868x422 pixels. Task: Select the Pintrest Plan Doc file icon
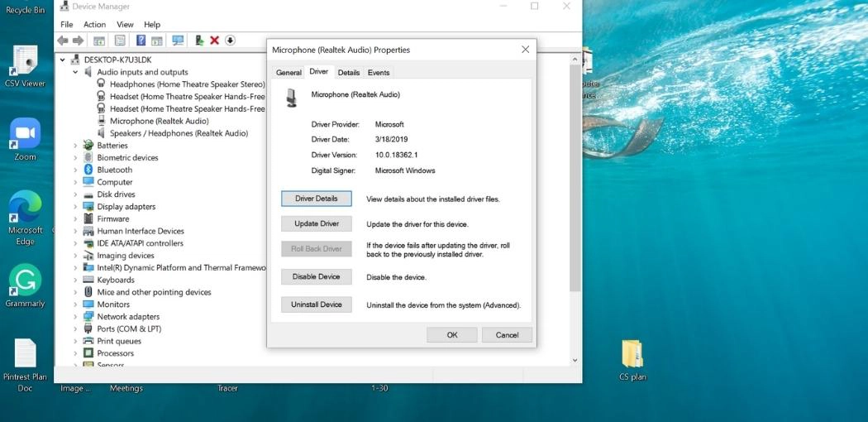click(25, 366)
